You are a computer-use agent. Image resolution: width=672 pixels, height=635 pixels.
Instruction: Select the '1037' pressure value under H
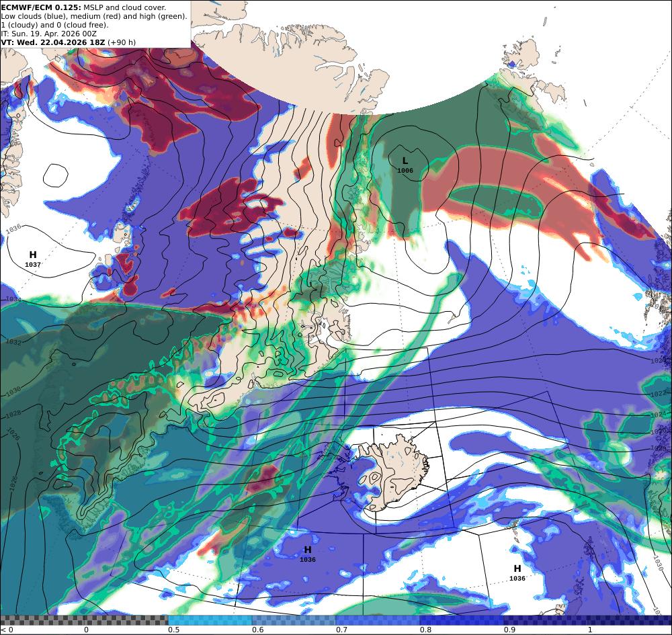coord(32,264)
